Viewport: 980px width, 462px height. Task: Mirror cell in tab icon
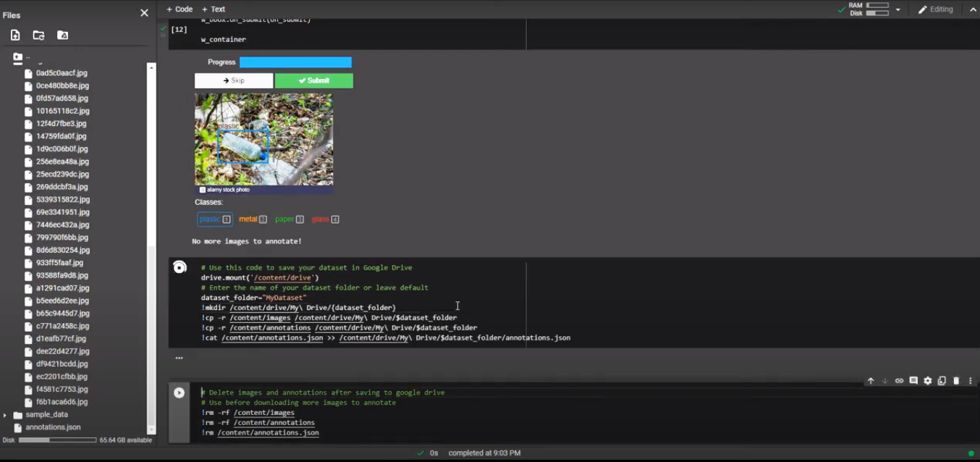coord(942,381)
